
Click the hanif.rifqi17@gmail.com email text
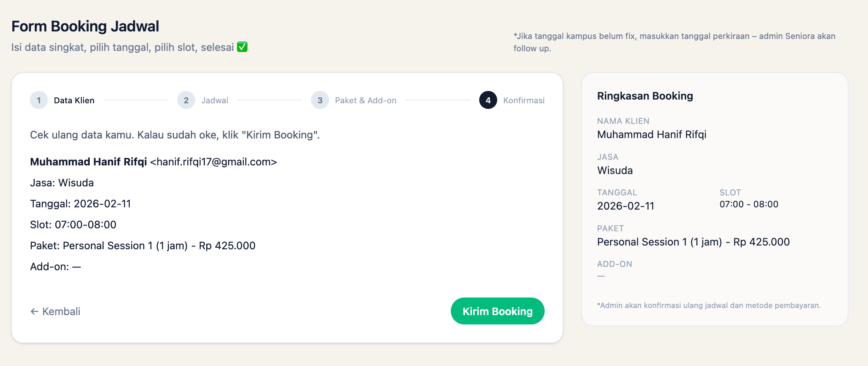pos(213,162)
